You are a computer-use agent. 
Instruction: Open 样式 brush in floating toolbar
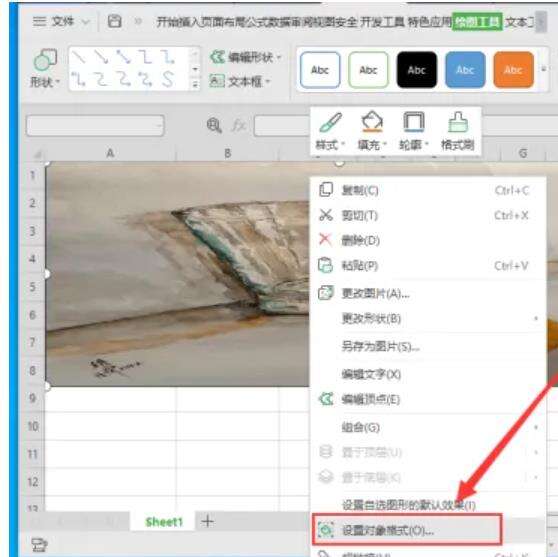pyautogui.click(x=330, y=131)
